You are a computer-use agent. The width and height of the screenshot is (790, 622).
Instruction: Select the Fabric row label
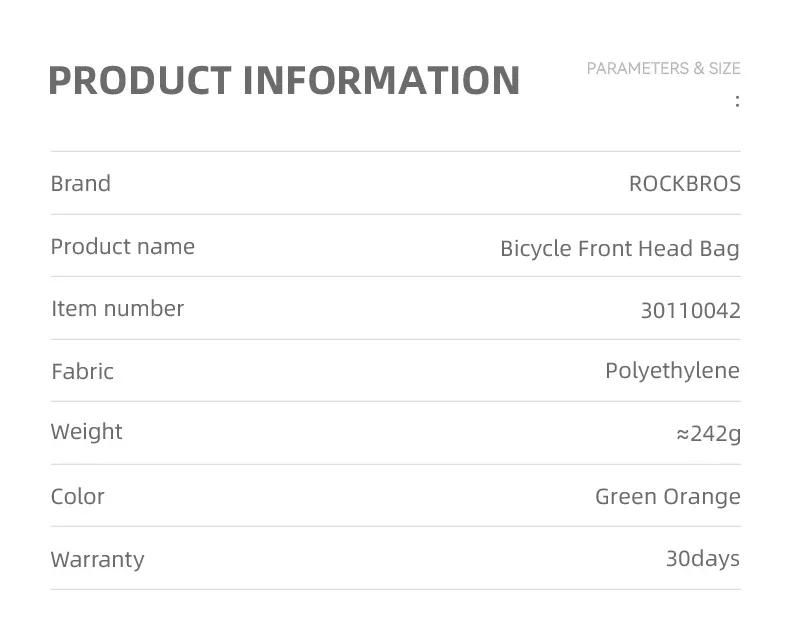click(x=83, y=372)
